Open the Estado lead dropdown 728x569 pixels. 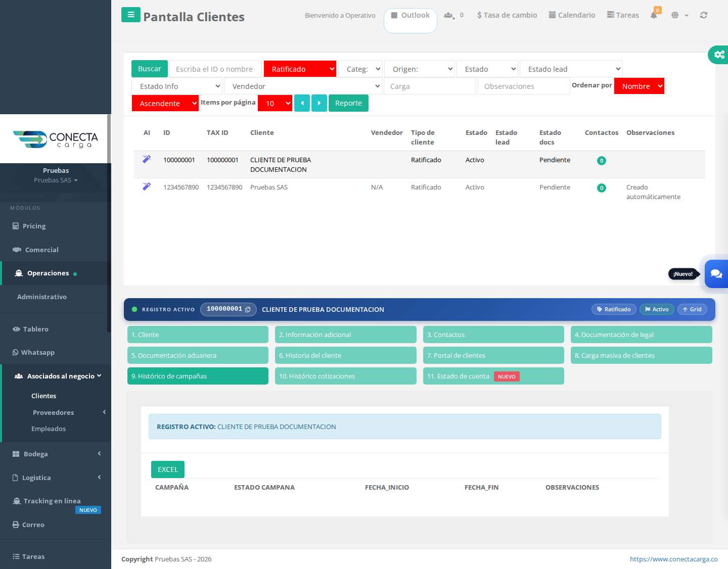coord(571,69)
